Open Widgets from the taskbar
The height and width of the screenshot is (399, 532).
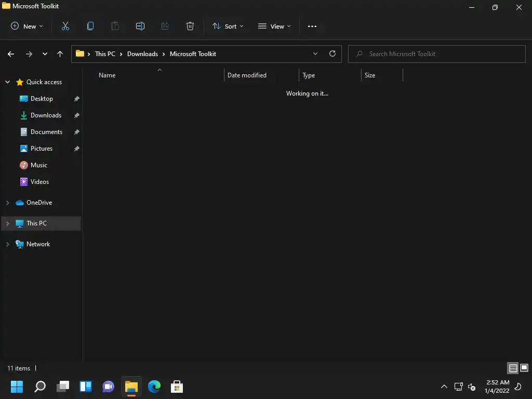click(86, 387)
